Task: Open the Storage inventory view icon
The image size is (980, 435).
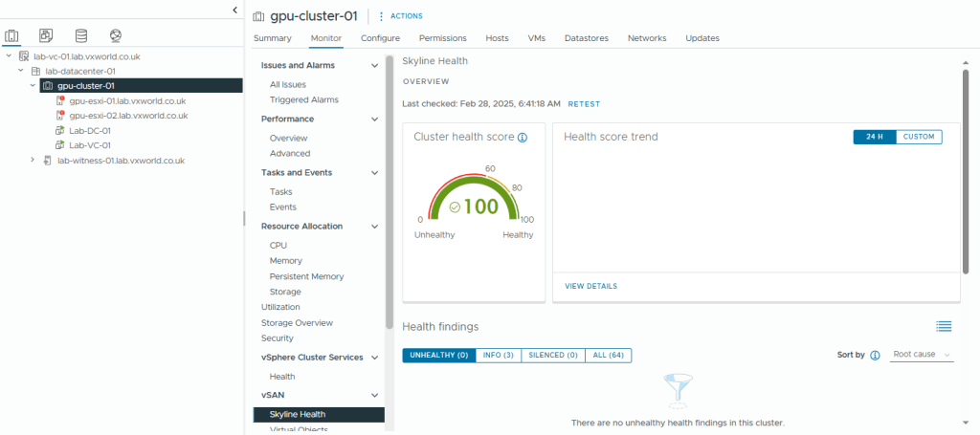Action: 80,36
